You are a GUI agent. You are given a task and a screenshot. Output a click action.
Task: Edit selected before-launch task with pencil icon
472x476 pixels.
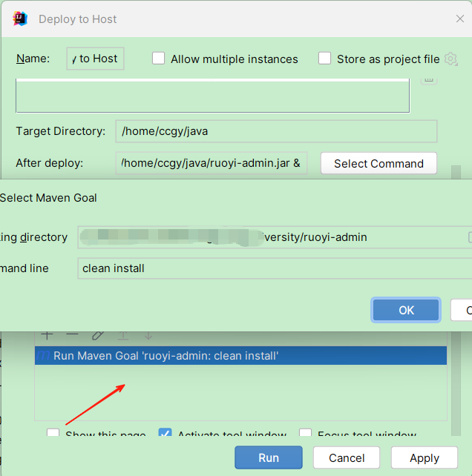tap(97, 335)
